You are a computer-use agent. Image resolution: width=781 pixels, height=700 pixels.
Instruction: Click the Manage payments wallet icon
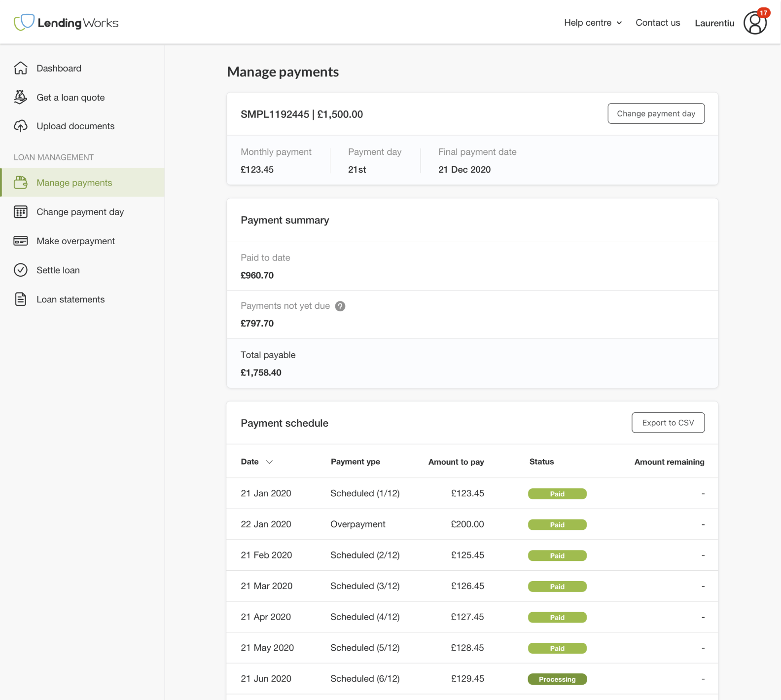click(21, 183)
